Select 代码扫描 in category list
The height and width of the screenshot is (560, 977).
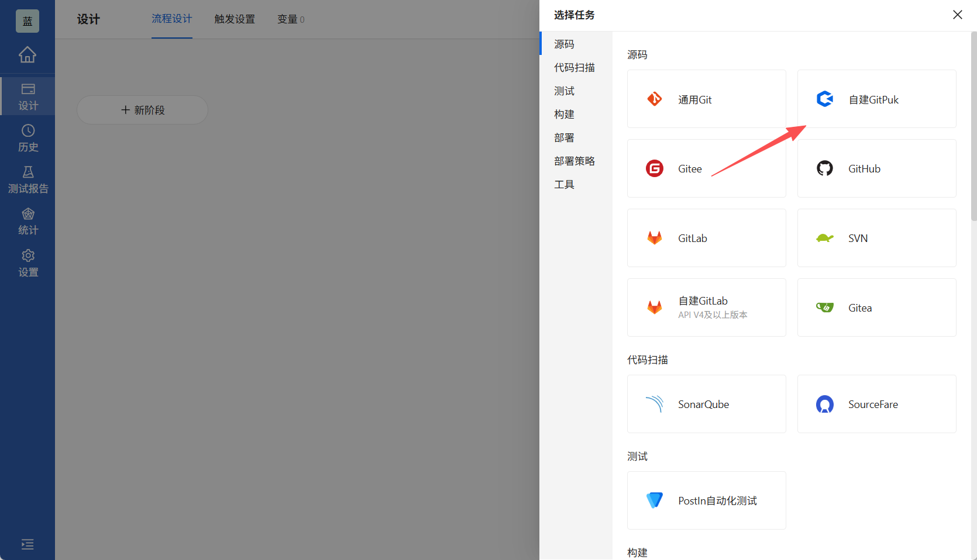576,67
